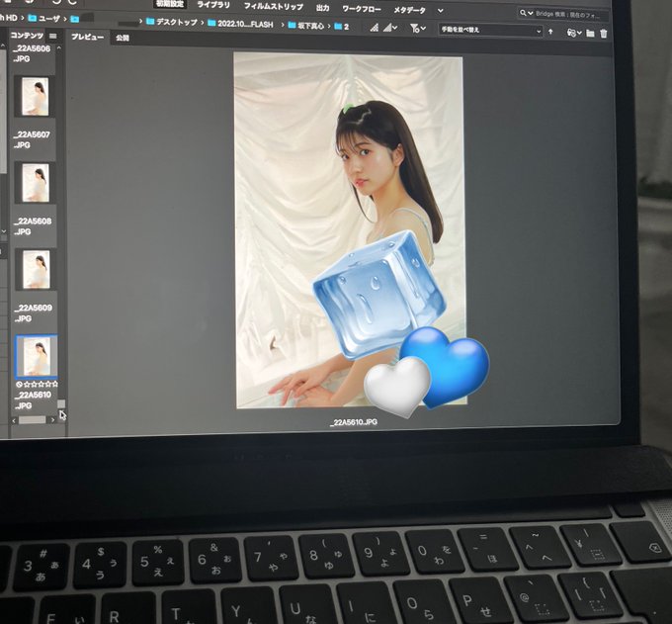Image resolution: width=672 pixels, height=624 pixels.
Task: Expand chevron after デスクトップ in path
Action: pyautogui.click(x=202, y=23)
